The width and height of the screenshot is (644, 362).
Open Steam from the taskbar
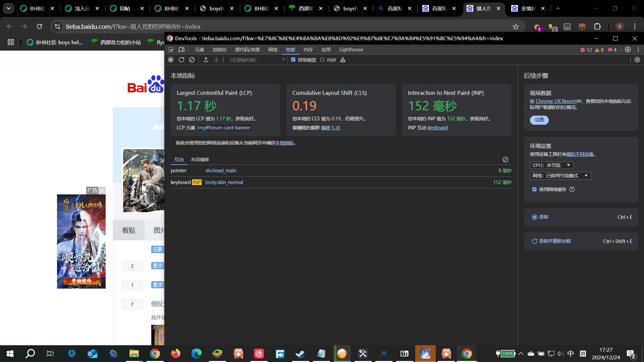(x=300, y=354)
